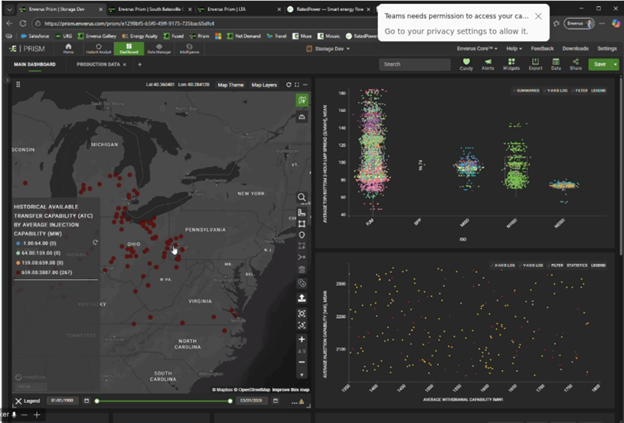Click the timeline slider end handle
This screenshot has height=423, width=624.
pos(230,401)
